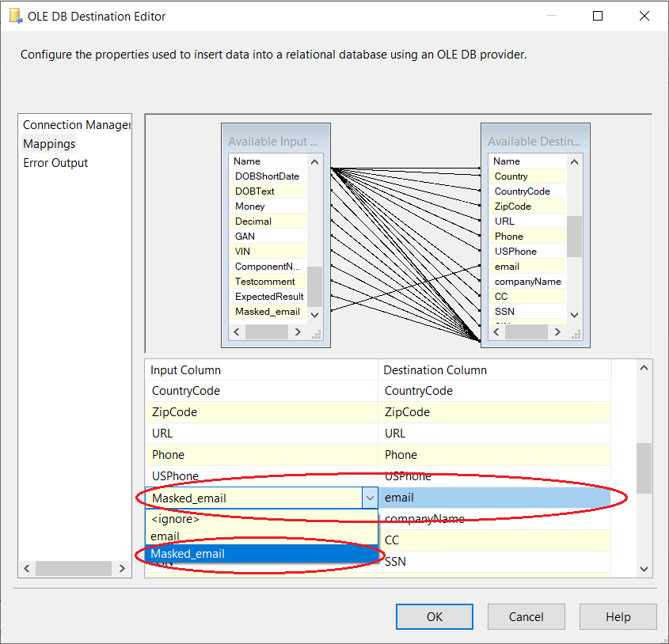Image resolution: width=669 pixels, height=644 pixels.
Task: Select the email destination column cell
Action: (x=495, y=498)
